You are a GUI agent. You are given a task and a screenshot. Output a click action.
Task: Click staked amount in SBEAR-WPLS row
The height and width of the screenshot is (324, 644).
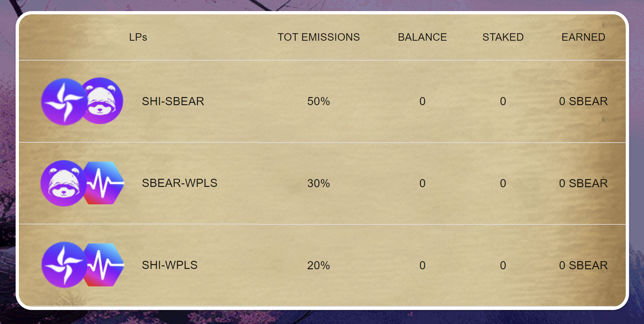click(x=503, y=183)
